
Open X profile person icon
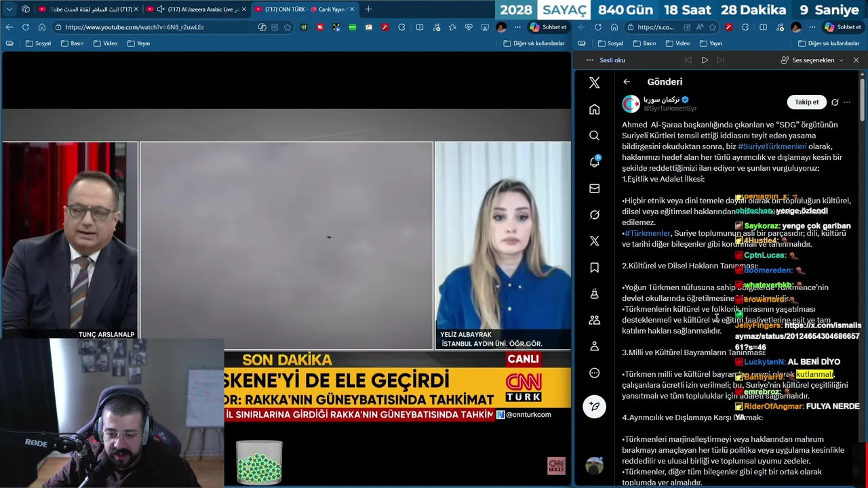(x=594, y=346)
